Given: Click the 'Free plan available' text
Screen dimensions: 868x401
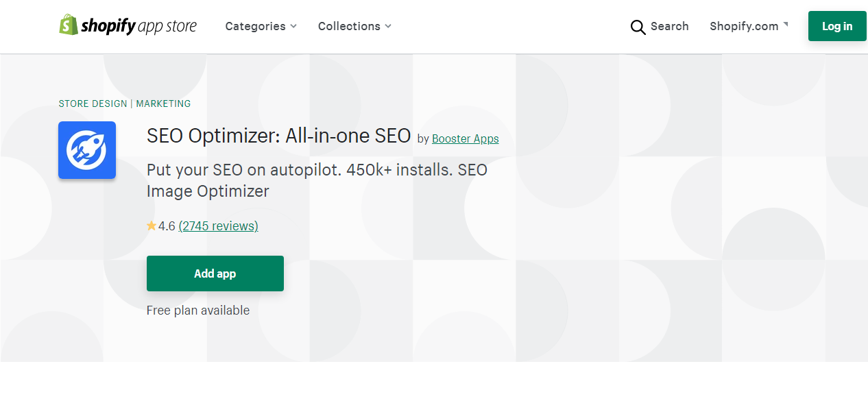Looking at the screenshot, I should 198,310.
